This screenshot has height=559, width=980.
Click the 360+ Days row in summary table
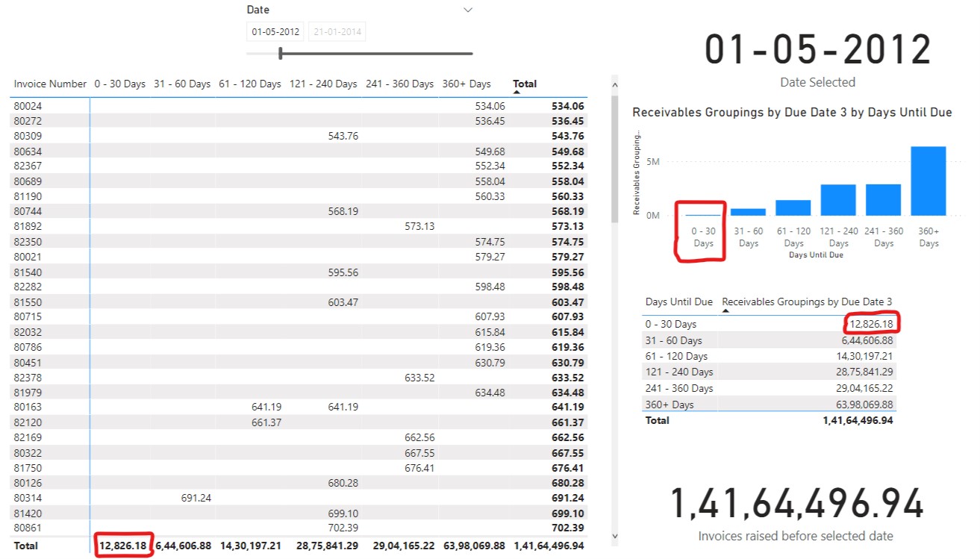pyautogui.click(x=770, y=405)
